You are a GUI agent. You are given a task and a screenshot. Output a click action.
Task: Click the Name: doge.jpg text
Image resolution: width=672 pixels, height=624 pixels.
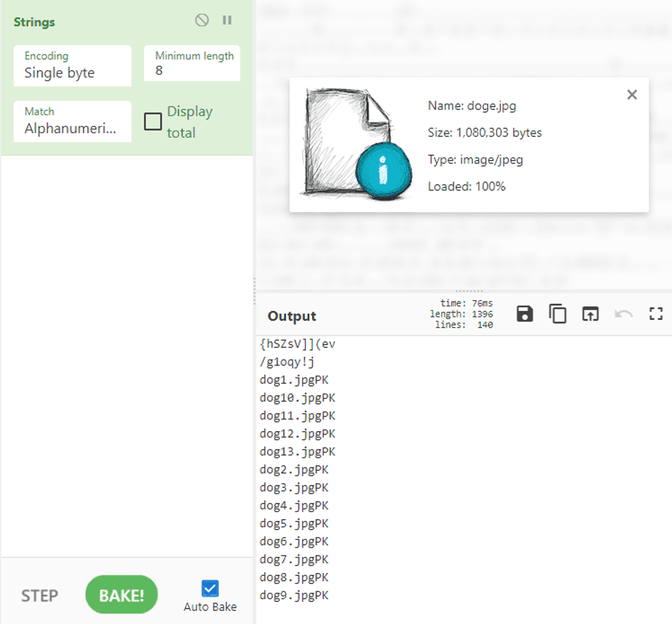(472, 106)
